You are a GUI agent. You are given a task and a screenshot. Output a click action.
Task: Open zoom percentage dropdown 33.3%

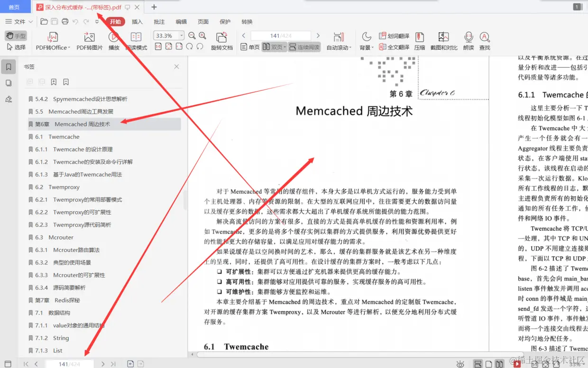click(182, 36)
